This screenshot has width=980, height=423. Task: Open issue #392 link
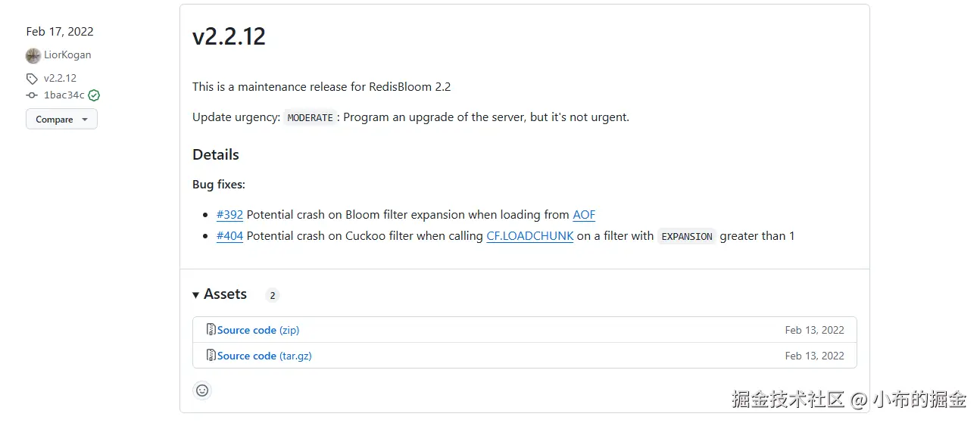point(229,215)
